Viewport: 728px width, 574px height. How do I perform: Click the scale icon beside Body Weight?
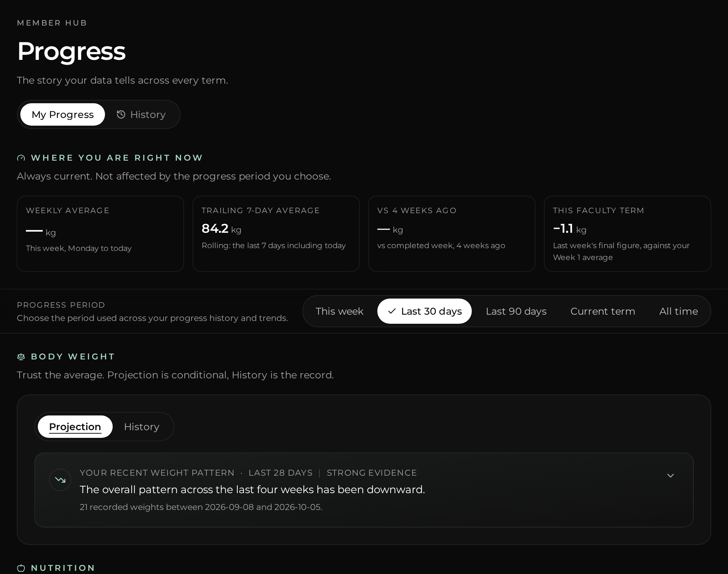[x=21, y=357]
